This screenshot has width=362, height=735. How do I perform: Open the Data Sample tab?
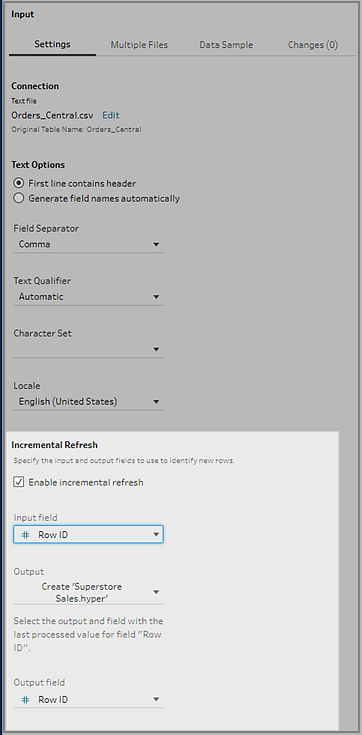pos(226,45)
